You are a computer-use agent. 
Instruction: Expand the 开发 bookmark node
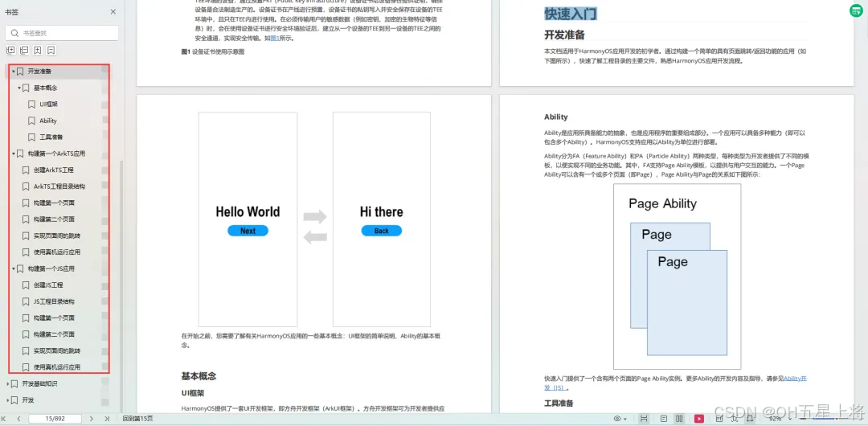tap(8, 400)
